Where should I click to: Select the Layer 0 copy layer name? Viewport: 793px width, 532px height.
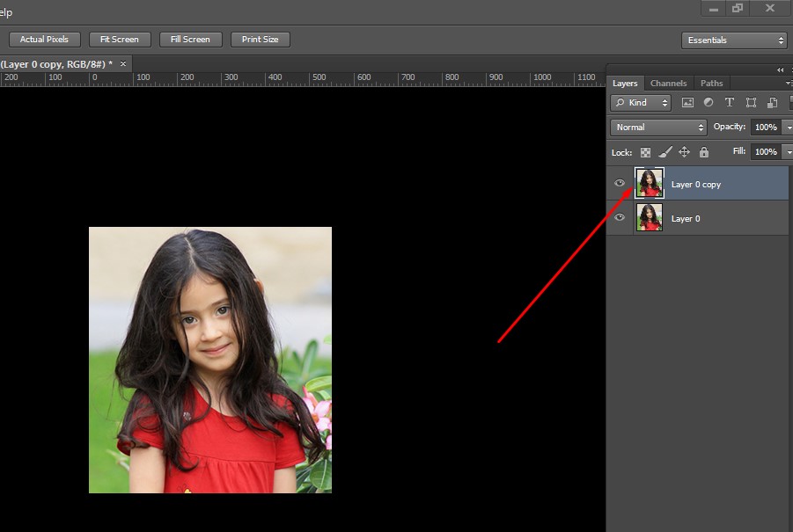pyautogui.click(x=696, y=185)
